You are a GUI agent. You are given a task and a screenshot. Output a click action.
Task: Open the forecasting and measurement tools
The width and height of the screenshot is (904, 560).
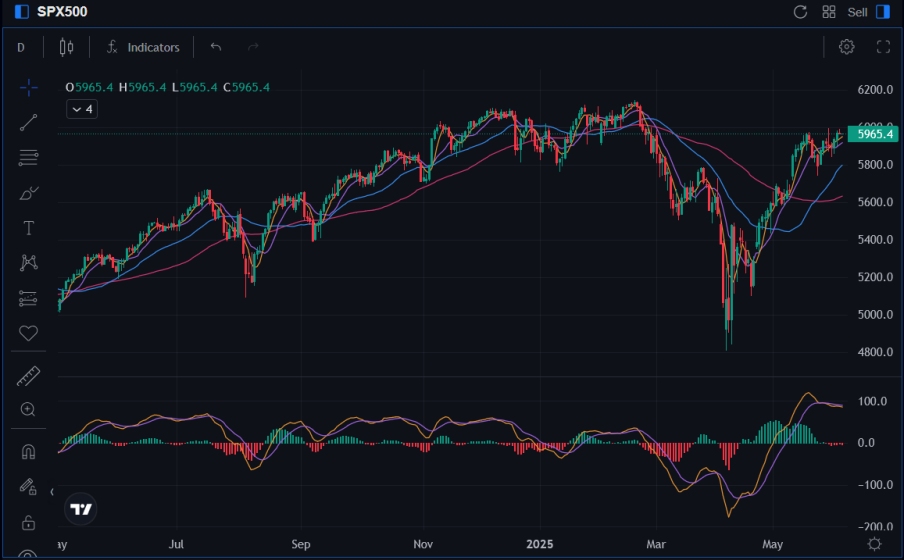[x=28, y=298]
